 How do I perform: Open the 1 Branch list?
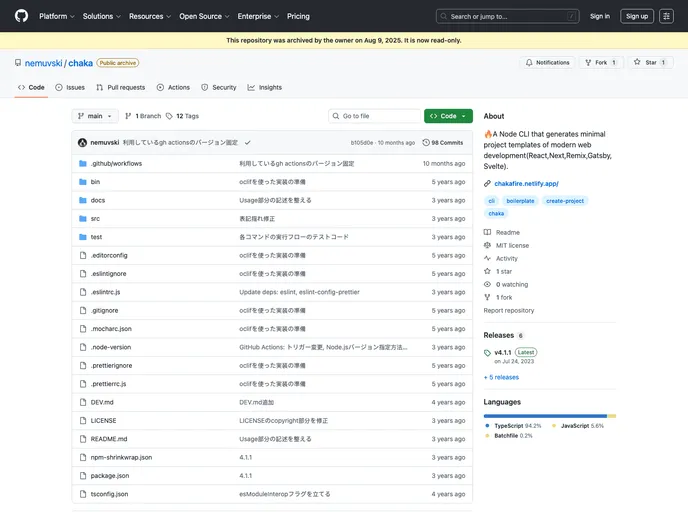click(142, 116)
